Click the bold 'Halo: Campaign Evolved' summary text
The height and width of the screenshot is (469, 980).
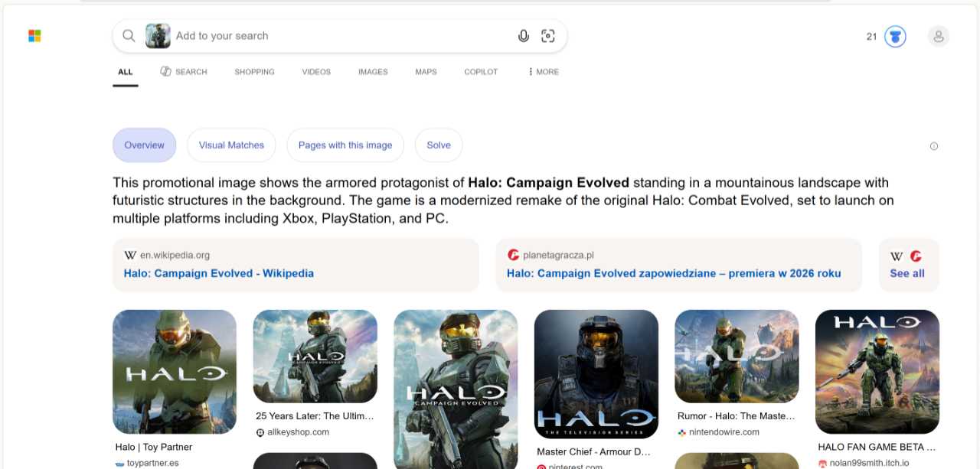[x=549, y=183]
